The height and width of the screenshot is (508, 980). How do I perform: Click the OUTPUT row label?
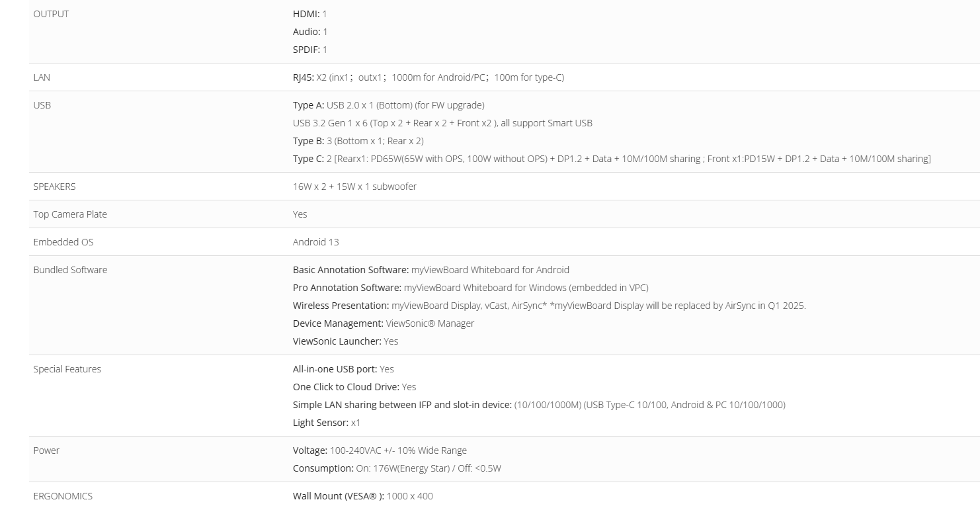click(x=51, y=14)
